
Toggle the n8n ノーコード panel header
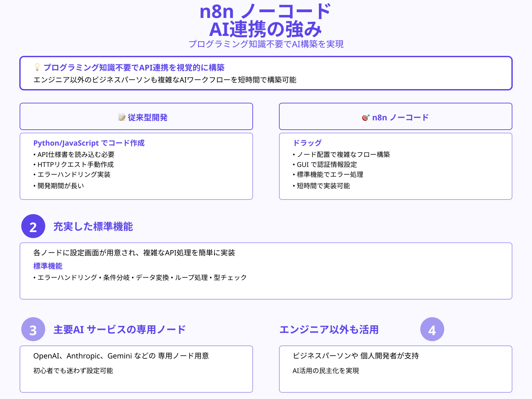click(396, 117)
